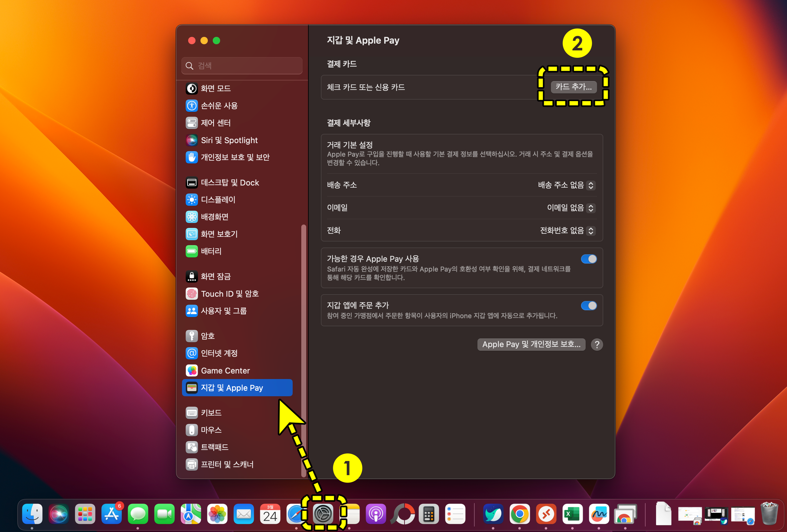Switch to 데스크탑 및 Dock pane
The image size is (787, 532).
[x=230, y=183]
